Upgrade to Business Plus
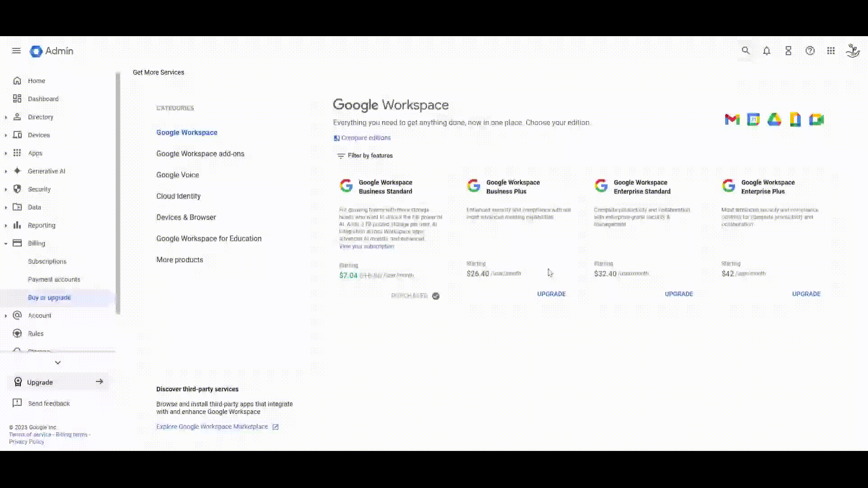The height and width of the screenshot is (488, 868). [551, 294]
